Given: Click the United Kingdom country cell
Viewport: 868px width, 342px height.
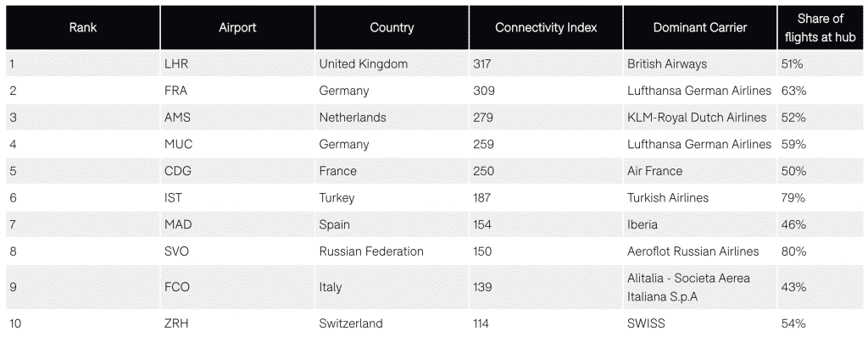Looking at the screenshot, I should (392, 63).
